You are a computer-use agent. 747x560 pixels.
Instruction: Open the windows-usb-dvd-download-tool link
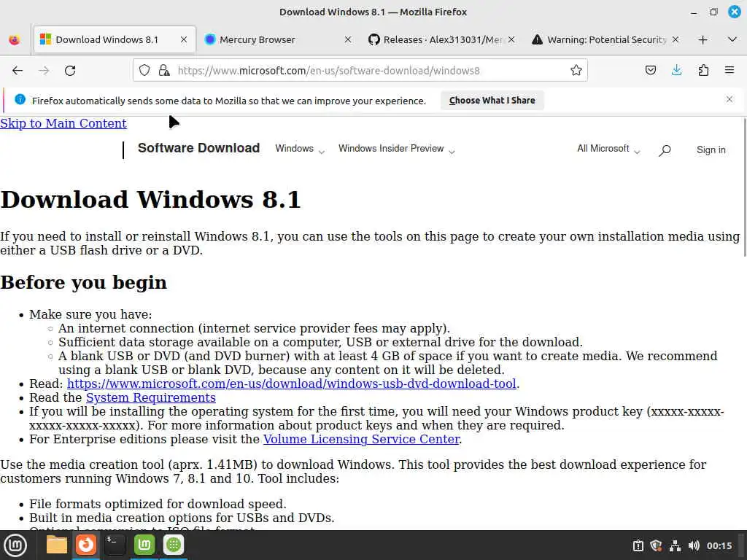[x=292, y=384]
